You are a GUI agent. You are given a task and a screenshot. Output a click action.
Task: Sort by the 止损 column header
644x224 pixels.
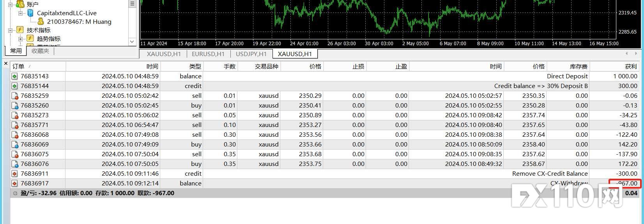345,67
